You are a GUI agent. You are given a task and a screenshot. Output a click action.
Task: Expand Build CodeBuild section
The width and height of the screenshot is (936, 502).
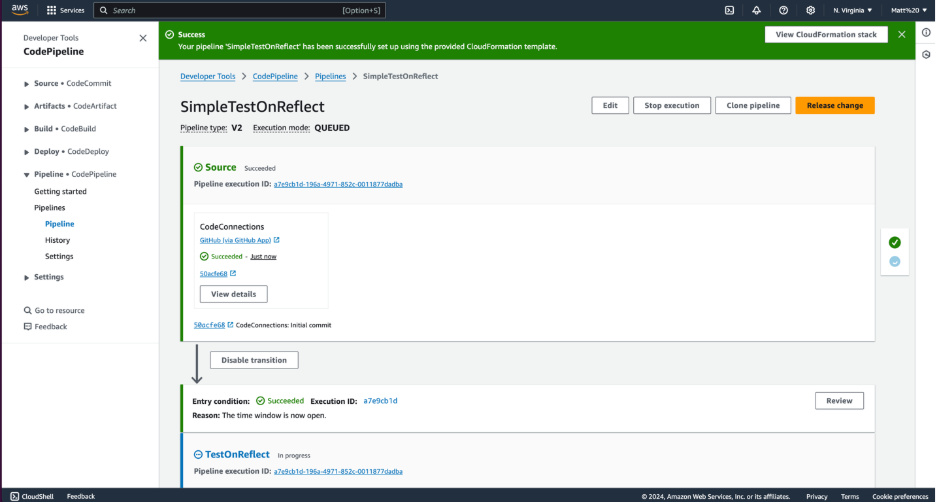[x=26, y=130]
